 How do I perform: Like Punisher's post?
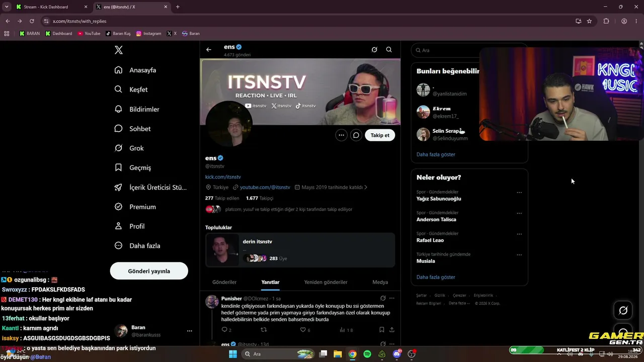[x=305, y=330]
